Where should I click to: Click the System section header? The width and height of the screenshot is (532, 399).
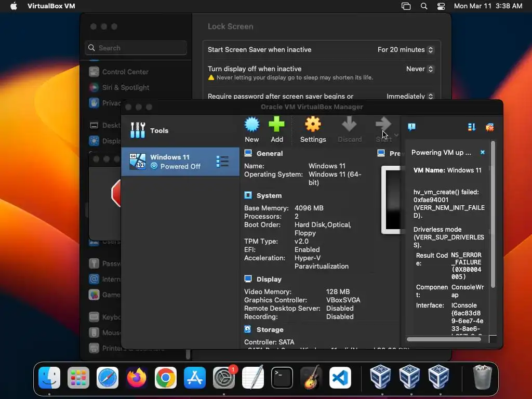pyautogui.click(x=269, y=195)
